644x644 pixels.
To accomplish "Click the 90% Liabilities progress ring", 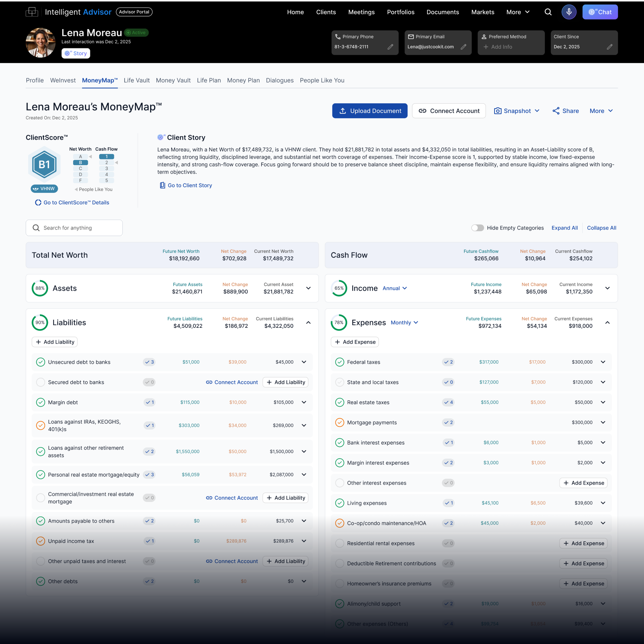I will pyautogui.click(x=40, y=323).
